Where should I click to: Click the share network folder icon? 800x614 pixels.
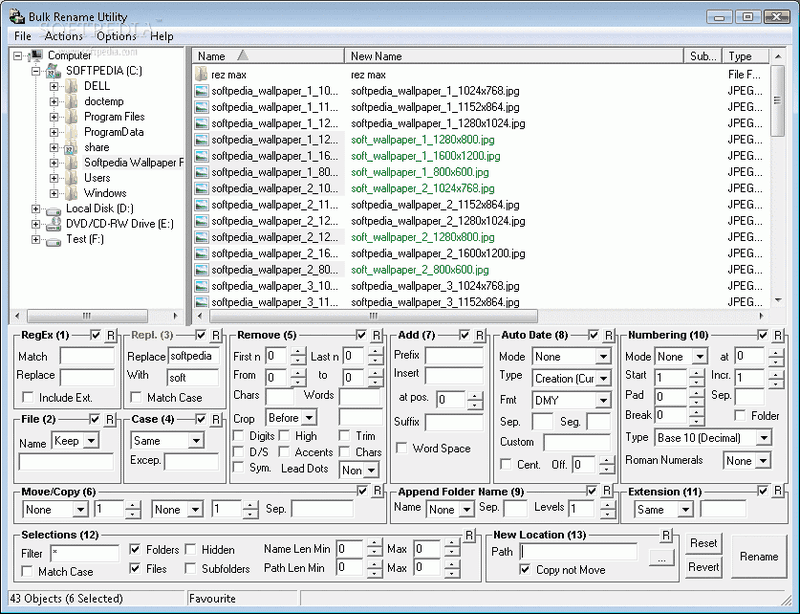pos(71,148)
